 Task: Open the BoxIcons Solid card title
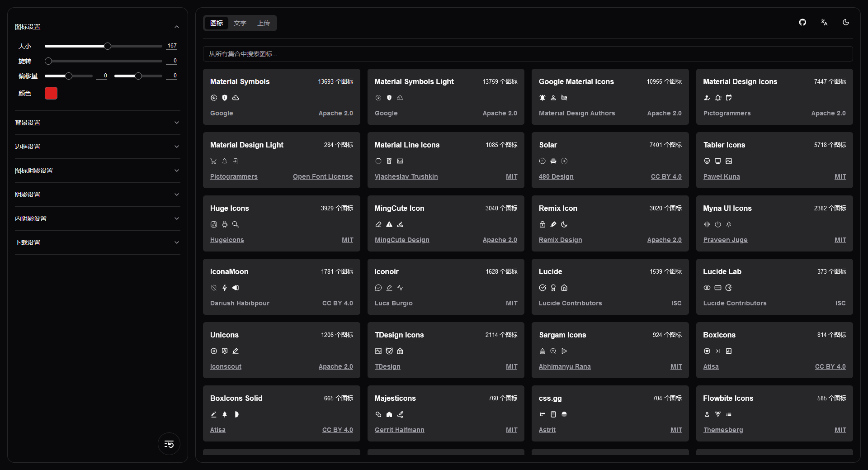(236, 398)
